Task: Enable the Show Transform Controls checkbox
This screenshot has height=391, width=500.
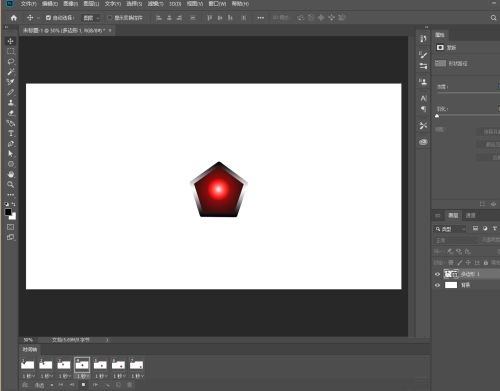Action: coord(110,18)
